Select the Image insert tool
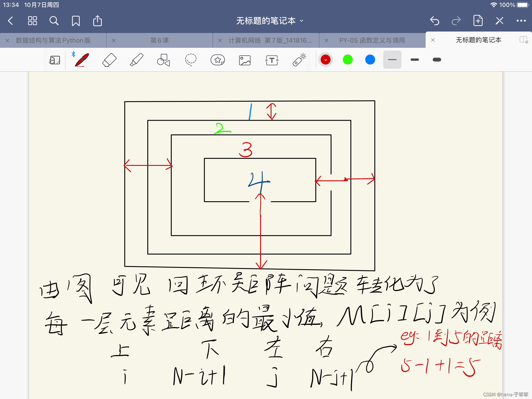The image size is (532, 399). coord(245,60)
